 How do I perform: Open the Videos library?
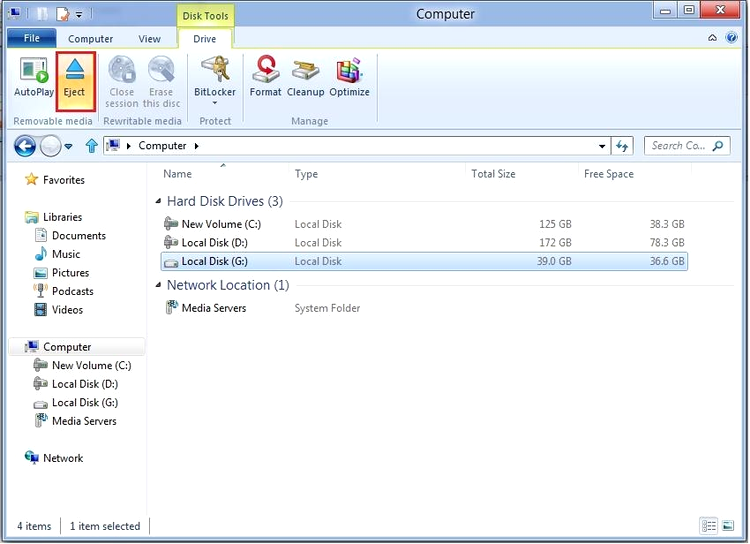coord(58,310)
